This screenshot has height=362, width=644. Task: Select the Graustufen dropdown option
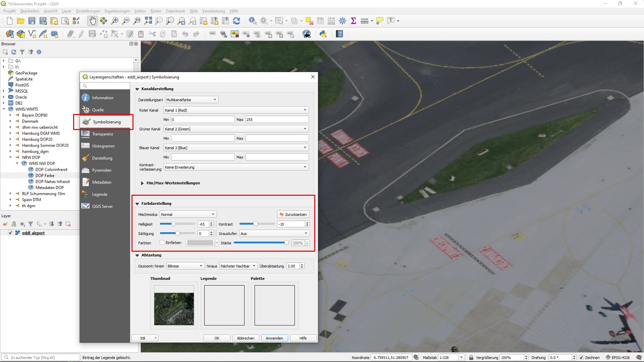pyautogui.click(x=273, y=233)
